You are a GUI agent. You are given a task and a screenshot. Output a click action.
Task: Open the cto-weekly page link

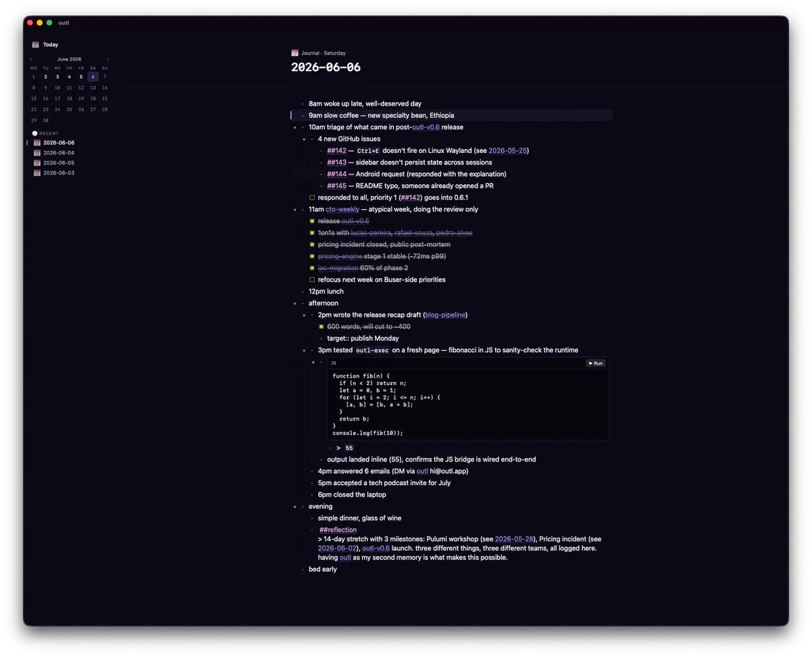342,210
